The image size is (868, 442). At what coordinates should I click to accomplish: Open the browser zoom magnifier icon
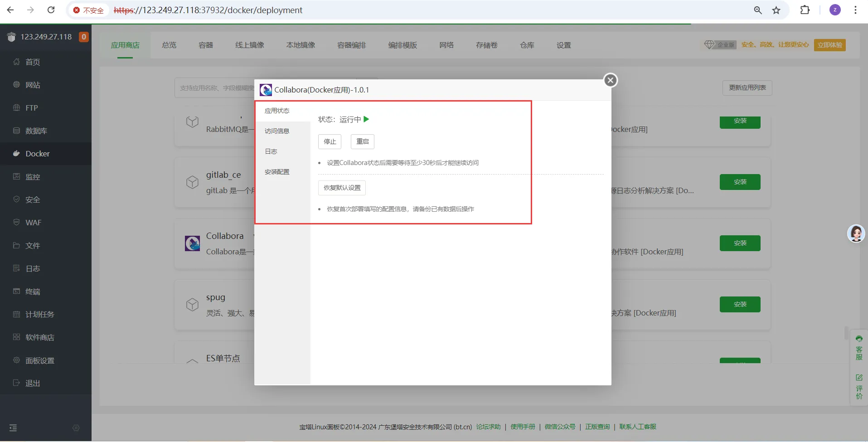point(758,10)
